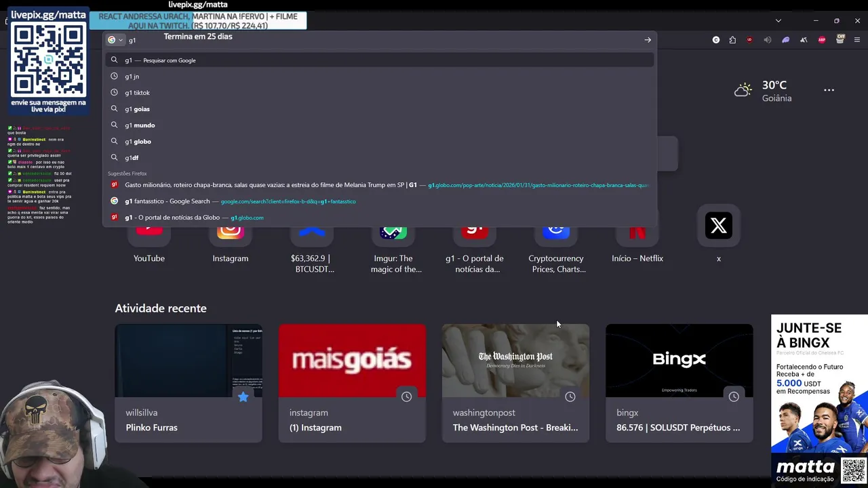Viewport: 868px width, 488px height.
Task: Click the translate-style letter A extension icon
Action: pyautogui.click(x=804, y=40)
